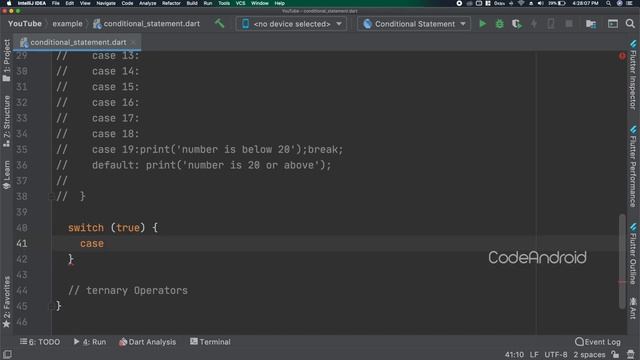Click the build hammer icon
640x360 pixels.
pyautogui.click(x=220, y=24)
